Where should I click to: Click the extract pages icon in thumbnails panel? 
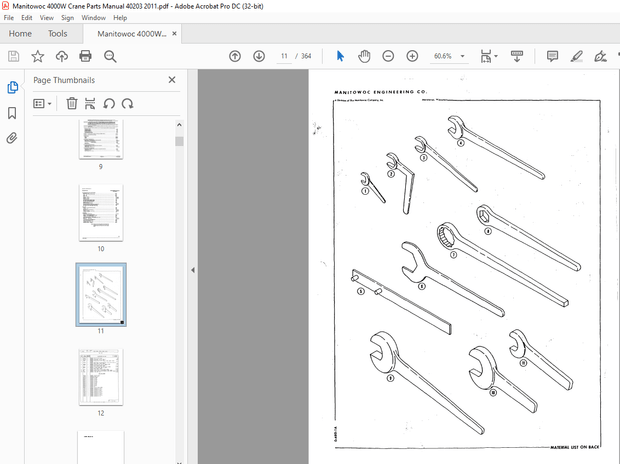coord(90,104)
